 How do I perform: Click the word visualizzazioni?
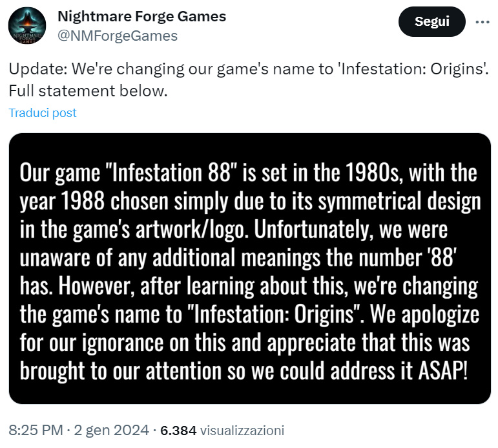point(242,430)
